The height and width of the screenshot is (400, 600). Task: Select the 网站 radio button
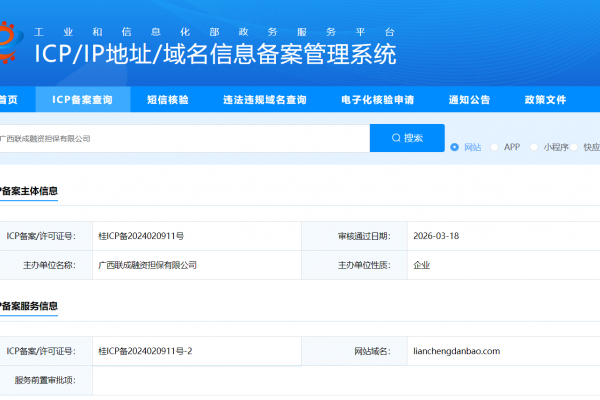(454, 147)
